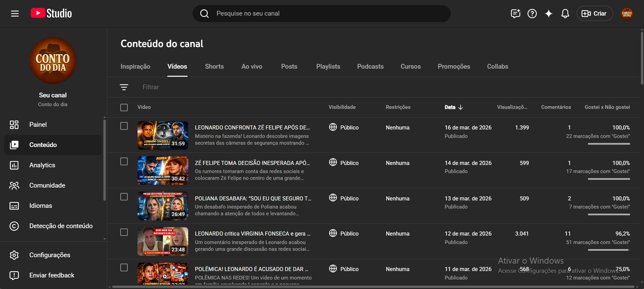Open the help question mark icon
Viewport: 644px width, 289px height.
click(x=532, y=14)
